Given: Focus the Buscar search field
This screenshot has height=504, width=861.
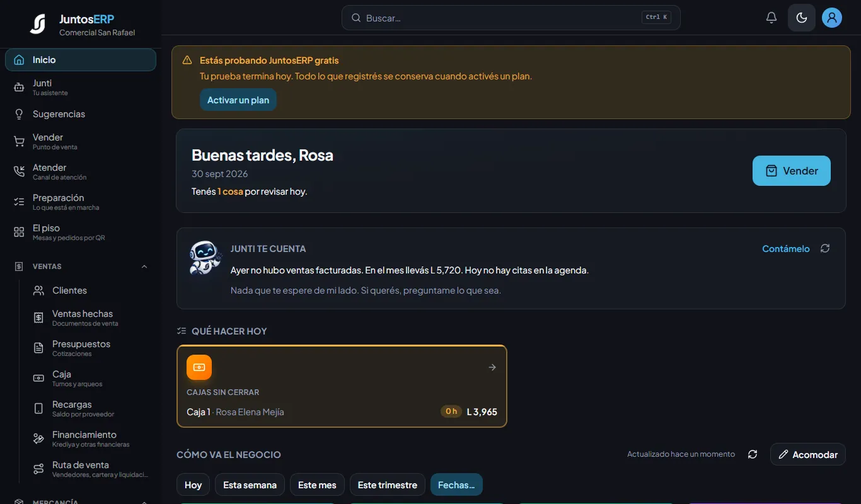Looking at the screenshot, I should click(511, 18).
